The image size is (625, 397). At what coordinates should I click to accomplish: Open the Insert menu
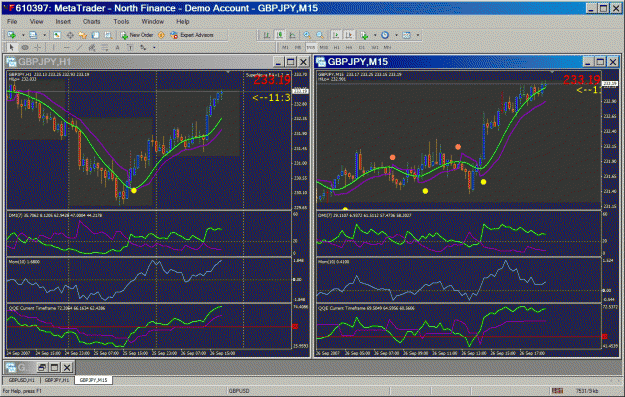63,22
